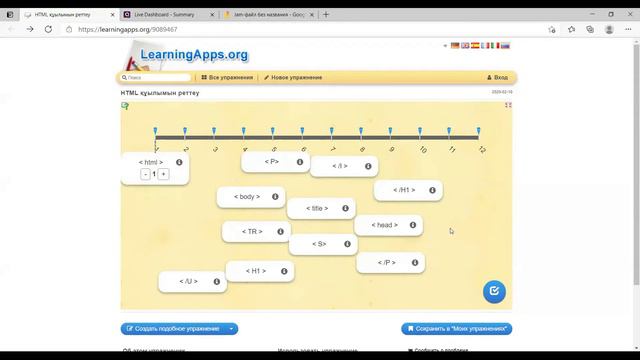Click the info icon on the < /P > card
Image resolution: width=640 pixels, height=360 pixels.
(415, 262)
